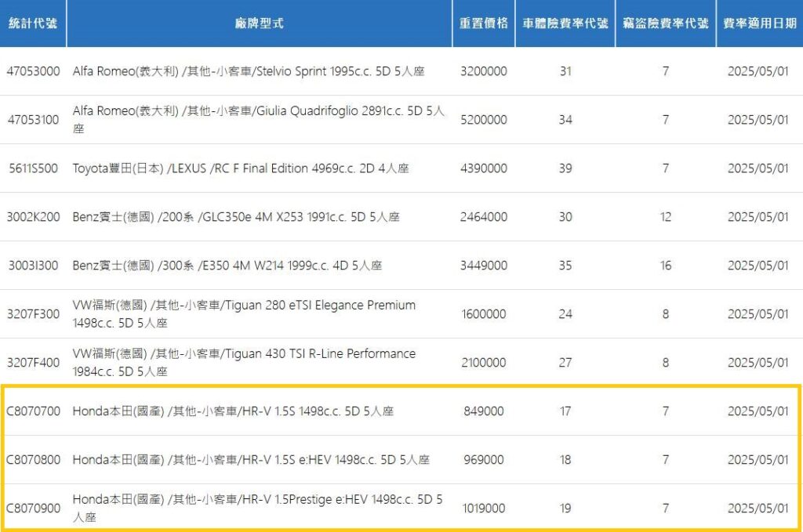This screenshot has height=532, width=803.
Task: Click body rate code 35
Action: (x=565, y=266)
